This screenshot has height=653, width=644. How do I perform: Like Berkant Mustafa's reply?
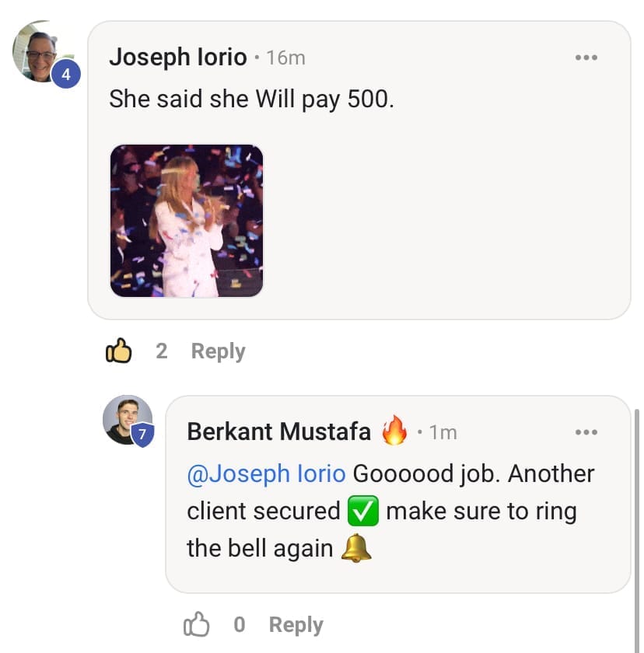(x=196, y=624)
